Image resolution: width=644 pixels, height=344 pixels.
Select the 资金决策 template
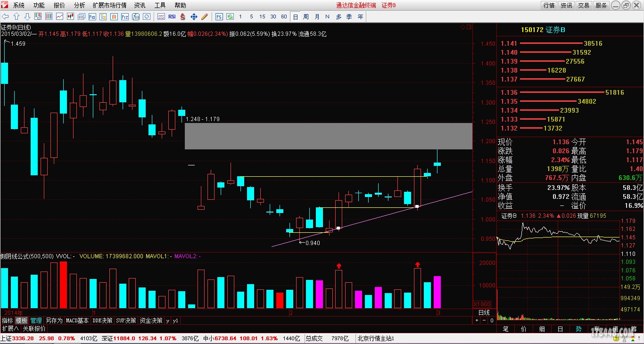(151, 320)
